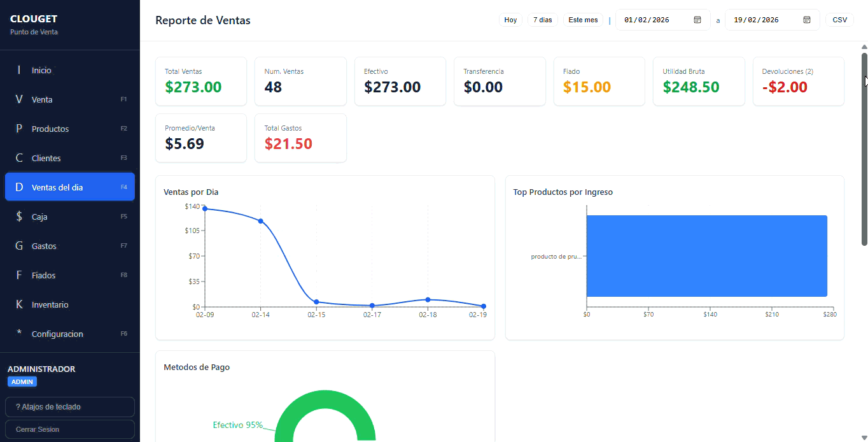The width and height of the screenshot is (868, 442).
Task: Click the 'Efectivo 95%' chart label
Action: (238, 425)
